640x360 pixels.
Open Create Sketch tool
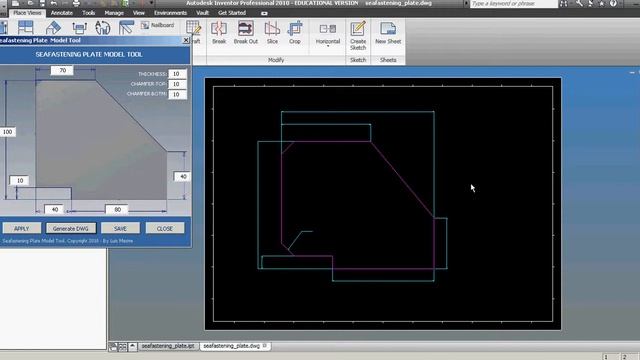358,36
